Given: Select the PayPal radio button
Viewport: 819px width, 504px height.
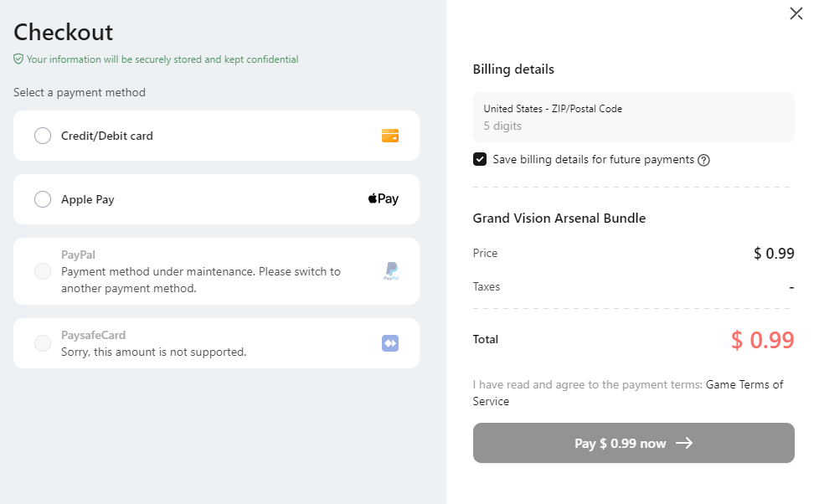Looking at the screenshot, I should point(43,271).
